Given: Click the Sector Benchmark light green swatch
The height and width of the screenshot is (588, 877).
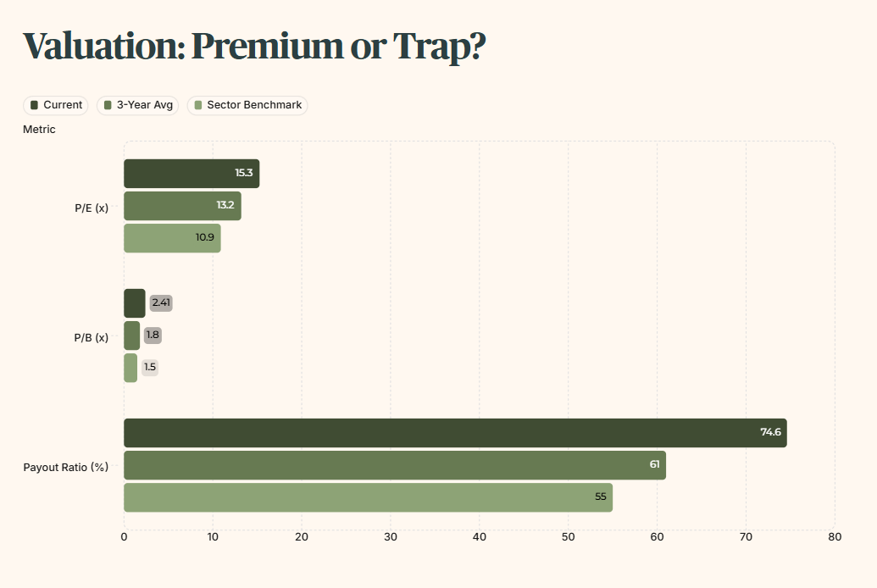Looking at the screenshot, I should [x=198, y=105].
